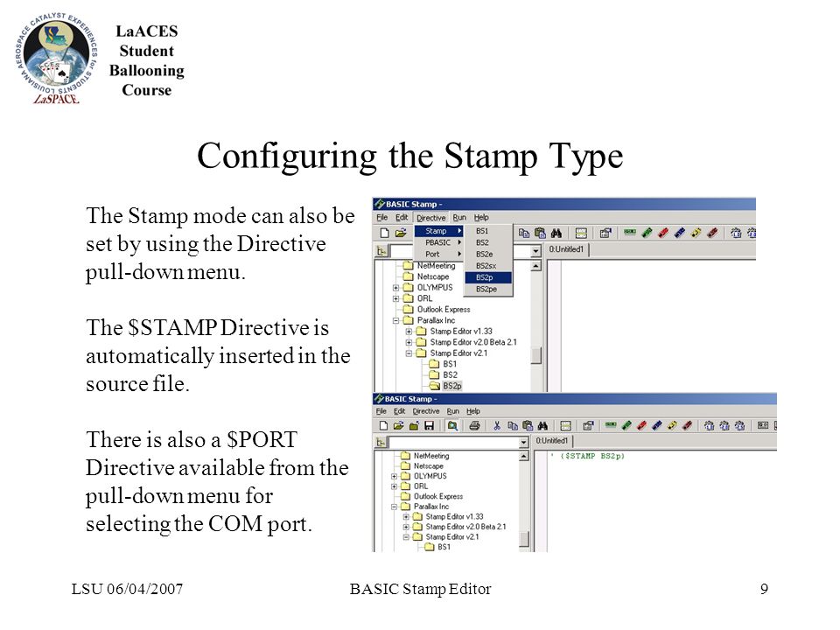Click Copy icon in upper BASIC Stamp window
This screenshot has width=840, height=630.
pyautogui.click(x=524, y=233)
